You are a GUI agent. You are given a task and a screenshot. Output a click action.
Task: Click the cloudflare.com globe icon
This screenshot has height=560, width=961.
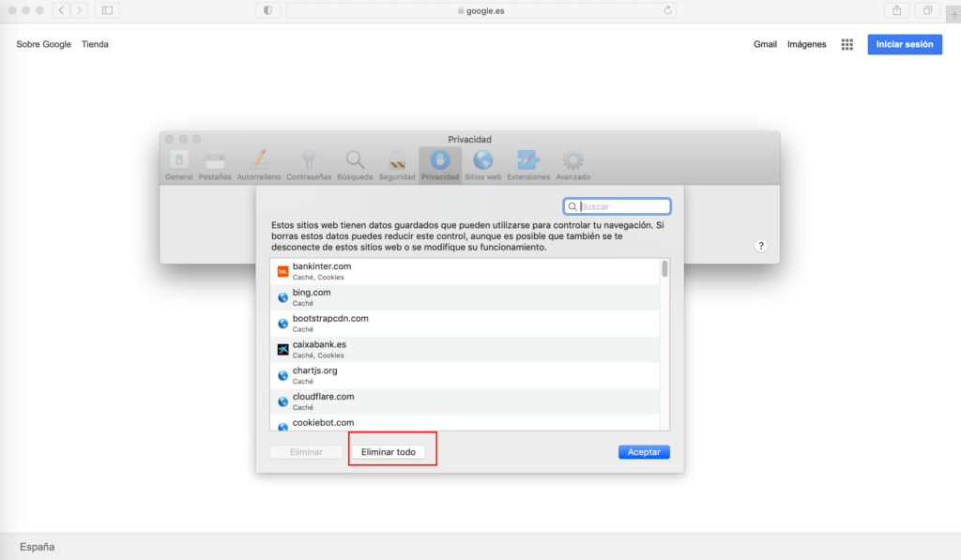click(282, 401)
